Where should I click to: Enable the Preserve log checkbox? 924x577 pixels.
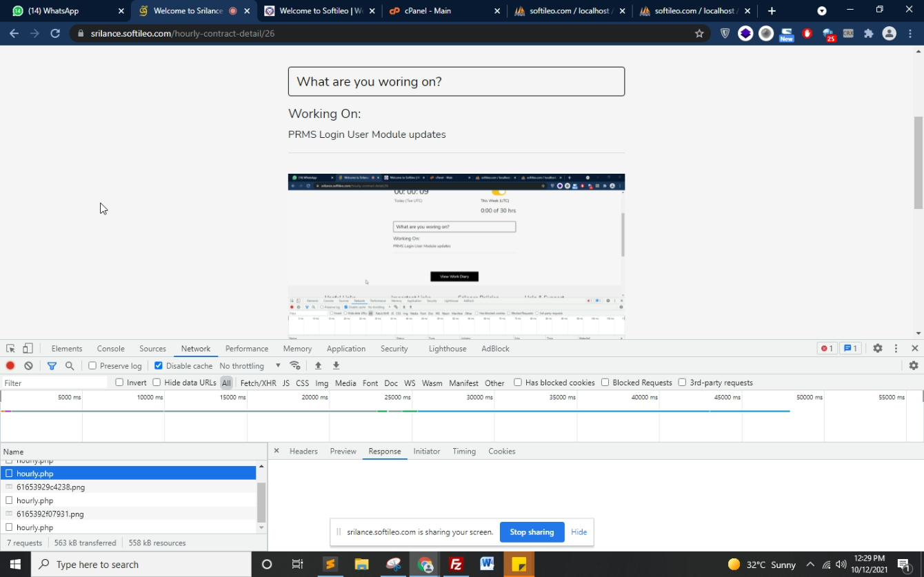[x=92, y=366]
